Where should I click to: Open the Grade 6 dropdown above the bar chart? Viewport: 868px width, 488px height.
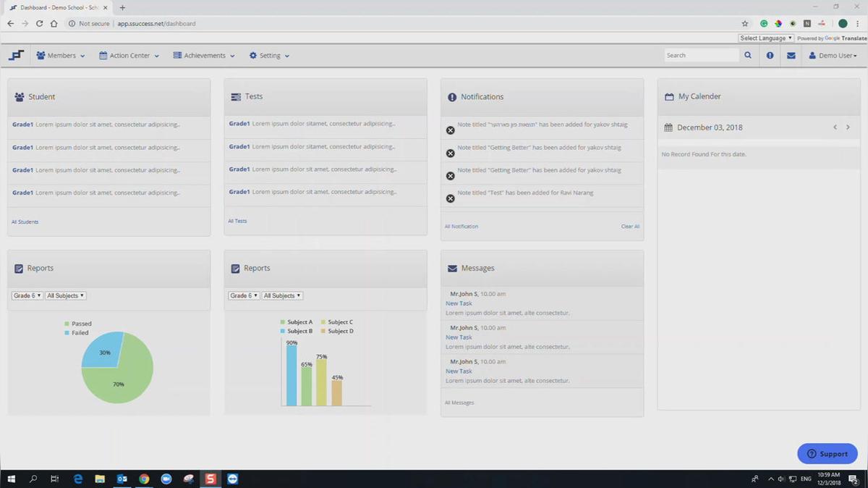pos(244,295)
